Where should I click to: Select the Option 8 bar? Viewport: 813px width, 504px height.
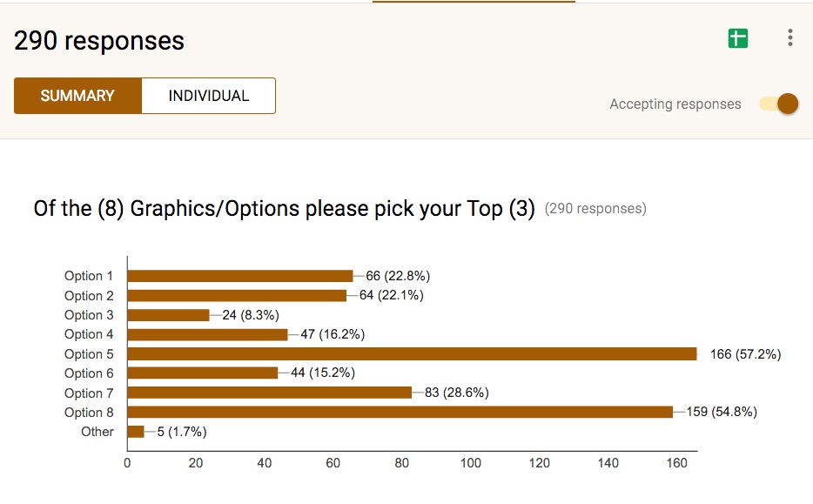coord(400,412)
